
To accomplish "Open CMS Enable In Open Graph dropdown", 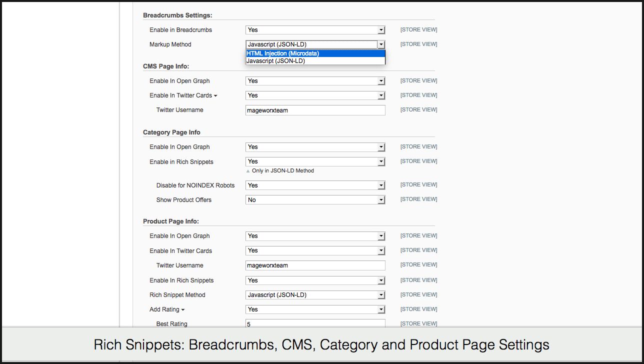I will point(315,81).
